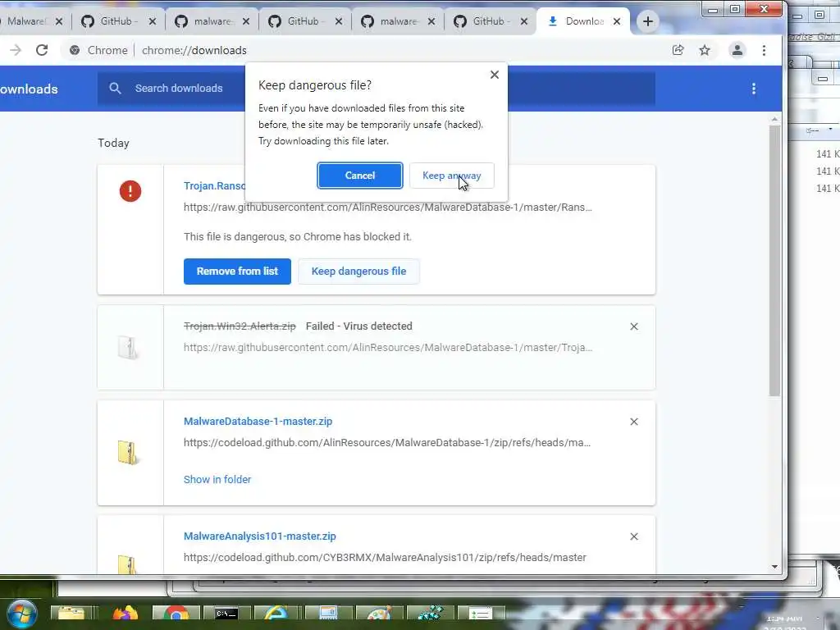Open Internet Explorer from the taskbar

click(x=276, y=614)
